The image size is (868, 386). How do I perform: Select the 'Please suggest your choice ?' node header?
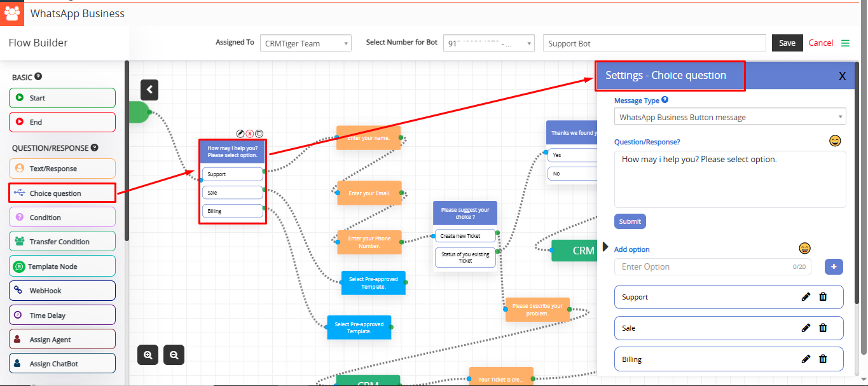pyautogui.click(x=465, y=213)
